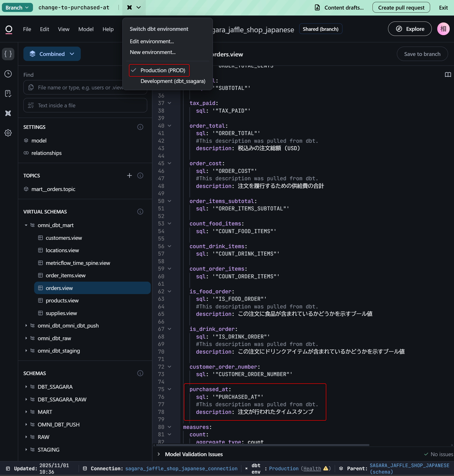Open the Health link in status bar
This screenshot has height=476, width=454.
pos(312,469)
